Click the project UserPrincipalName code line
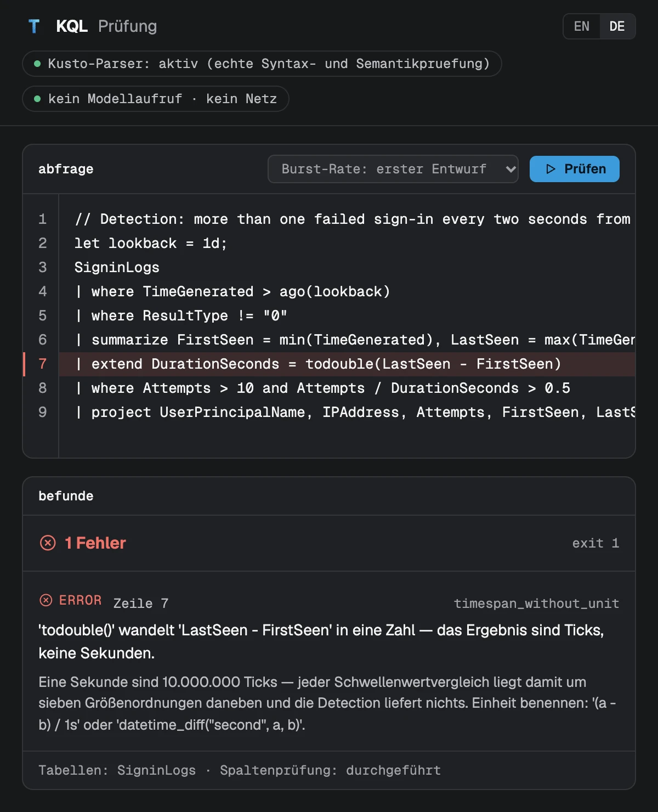The image size is (658, 812). tap(354, 412)
